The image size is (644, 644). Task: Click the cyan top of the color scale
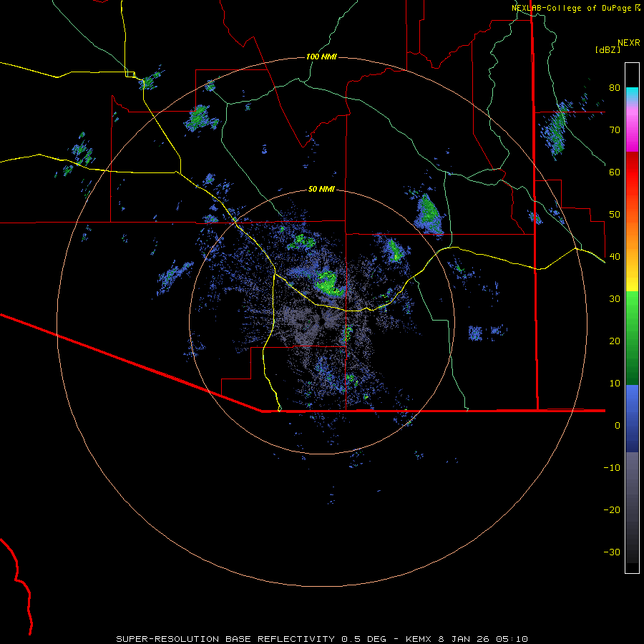point(632,92)
